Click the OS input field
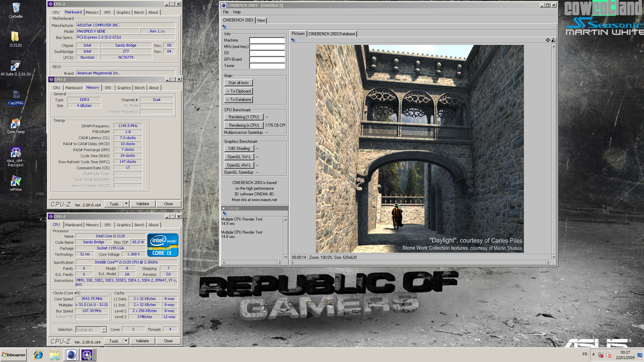The image size is (644, 362). (x=267, y=53)
